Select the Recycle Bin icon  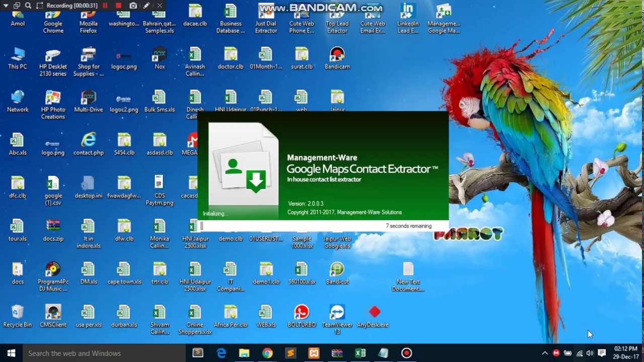tap(18, 317)
